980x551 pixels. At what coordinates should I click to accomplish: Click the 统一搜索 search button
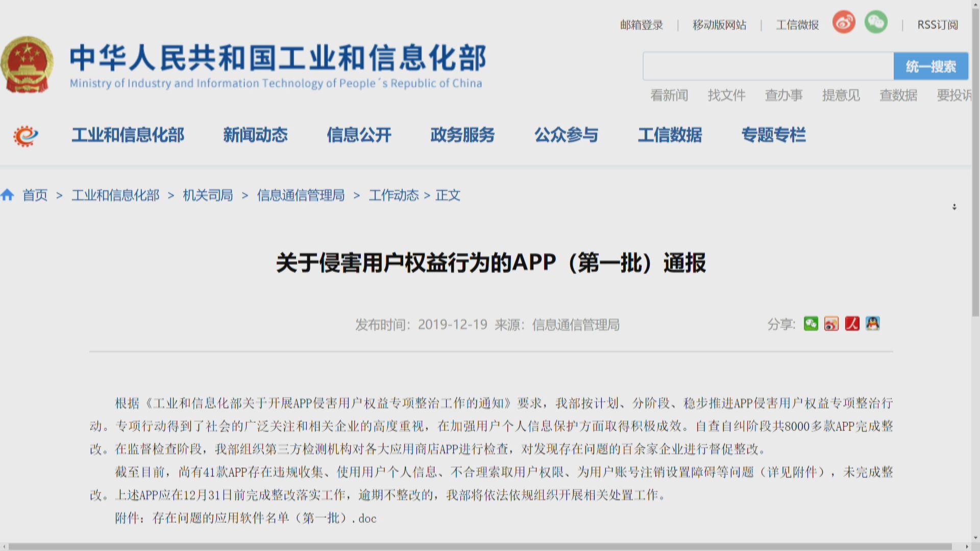pos(931,66)
